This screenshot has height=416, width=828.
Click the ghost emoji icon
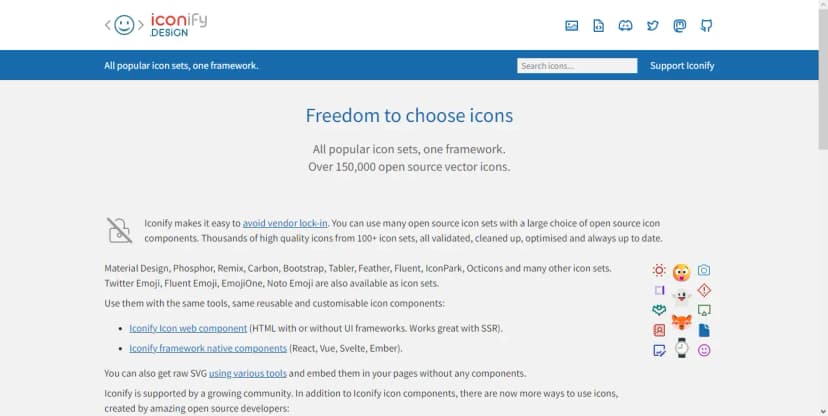[x=681, y=296]
